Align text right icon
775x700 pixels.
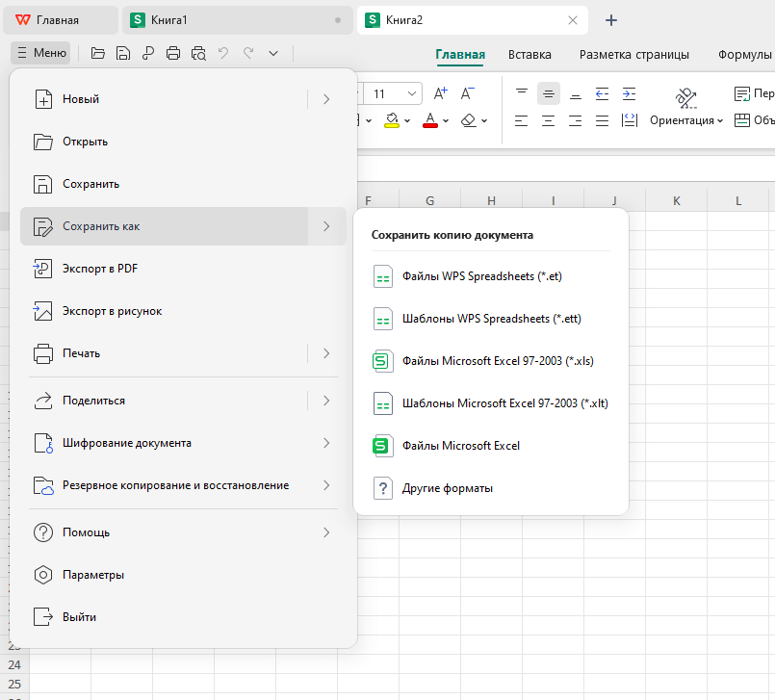click(576, 120)
